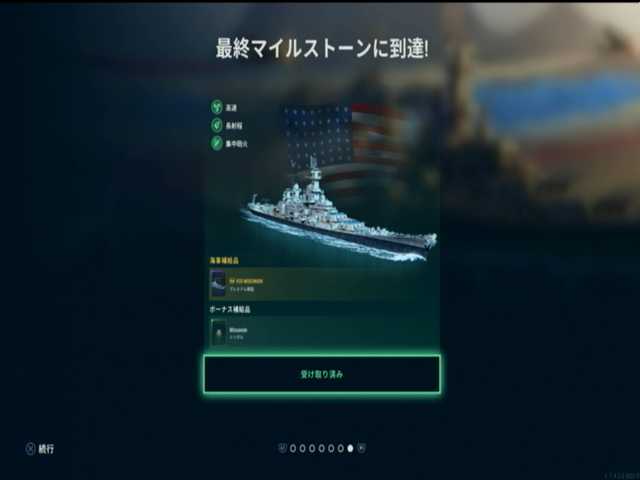Select the second page indicator dot
Screen dimensions: 640x480
tap(302, 448)
